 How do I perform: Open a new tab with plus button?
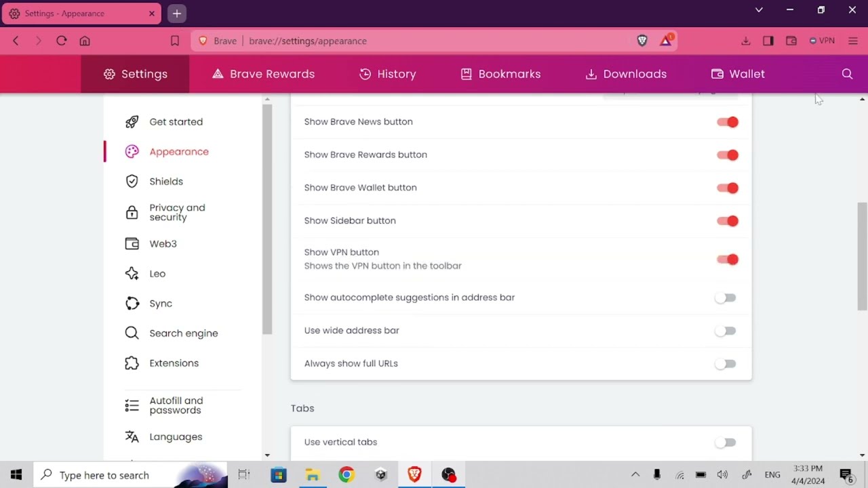[x=176, y=14]
